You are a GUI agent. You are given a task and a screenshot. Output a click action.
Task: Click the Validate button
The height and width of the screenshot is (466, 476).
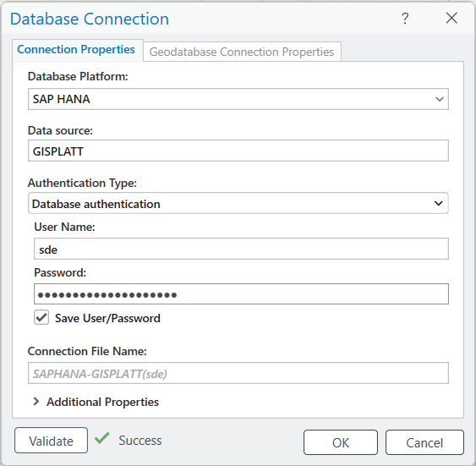51,441
